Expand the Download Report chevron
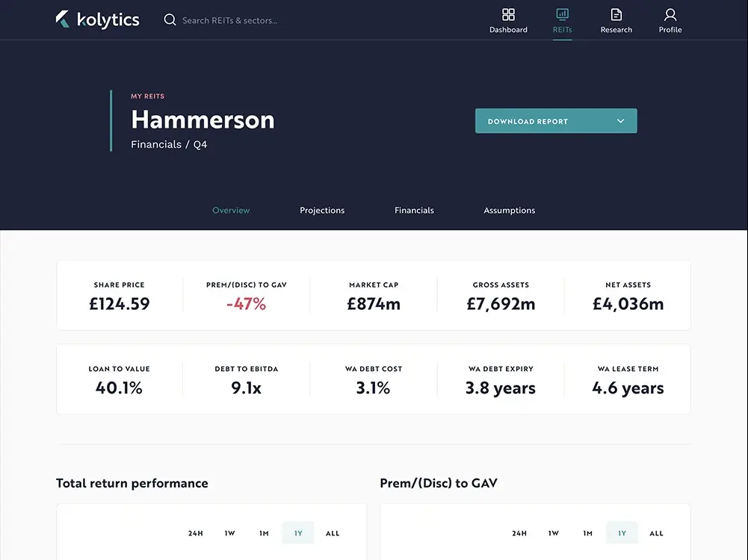This screenshot has width=748, height=560. point(620,121)
